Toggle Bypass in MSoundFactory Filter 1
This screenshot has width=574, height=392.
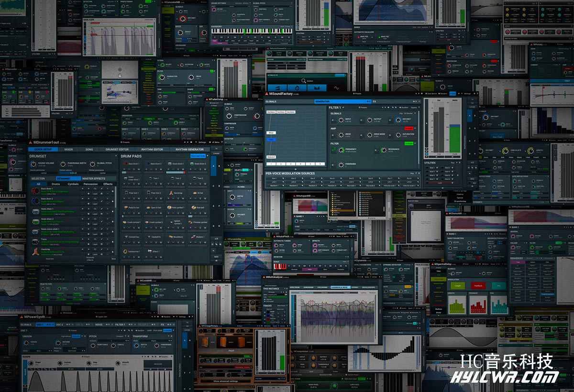(414, 108)
